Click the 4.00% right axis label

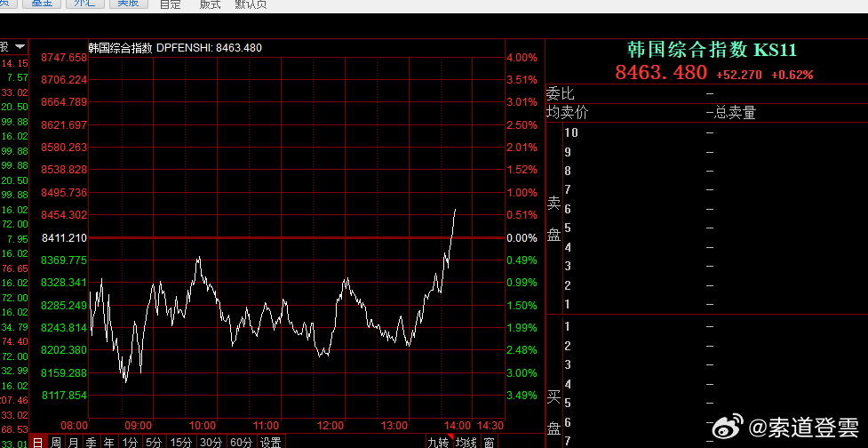tap(522, 58)
